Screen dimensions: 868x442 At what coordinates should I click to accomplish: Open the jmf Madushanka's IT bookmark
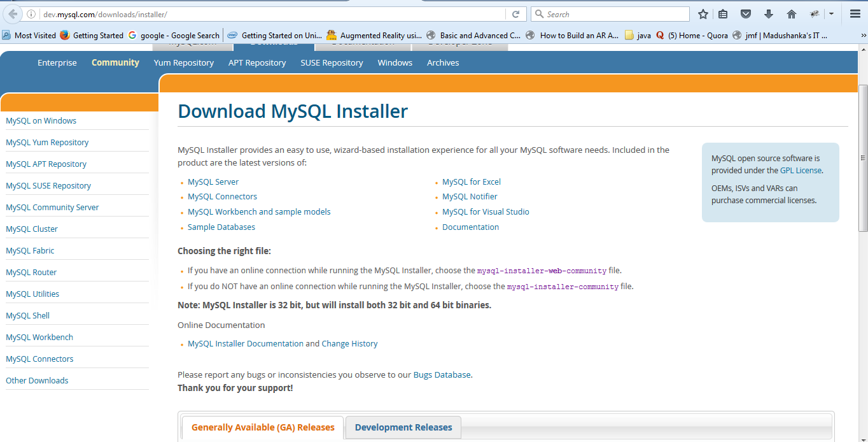780,36
